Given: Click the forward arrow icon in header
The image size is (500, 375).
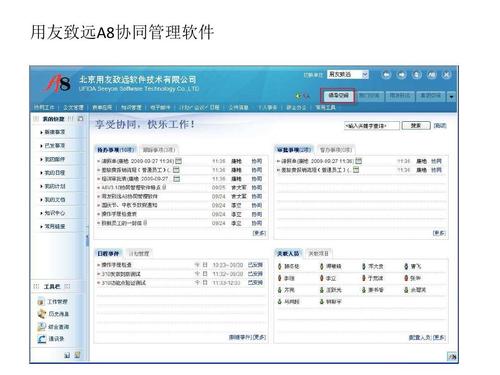Looking at the screenshot, I should (401, 75).
